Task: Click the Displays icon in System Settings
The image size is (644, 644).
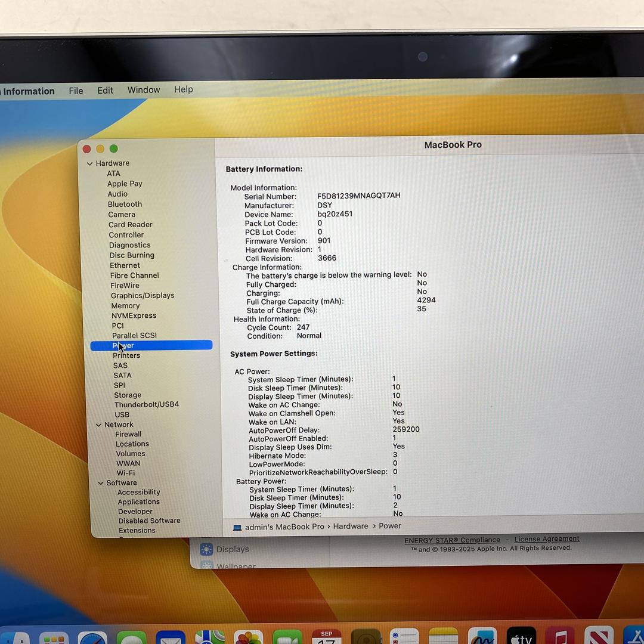Action: pos(207,549)
